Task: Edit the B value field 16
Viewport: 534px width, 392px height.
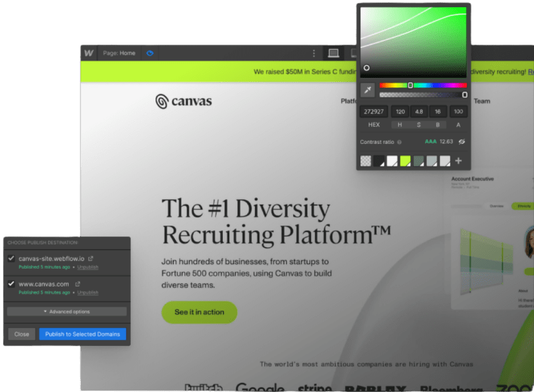Action: coord(438,111)
